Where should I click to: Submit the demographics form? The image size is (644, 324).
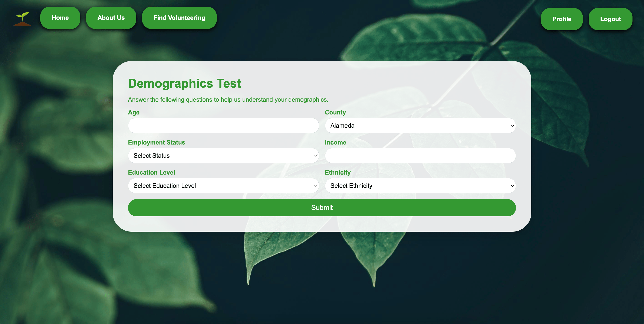[322, 207]
